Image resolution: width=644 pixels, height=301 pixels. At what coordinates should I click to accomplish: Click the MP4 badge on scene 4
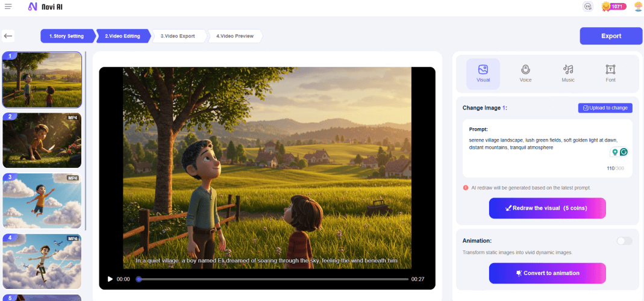[73, 238]
